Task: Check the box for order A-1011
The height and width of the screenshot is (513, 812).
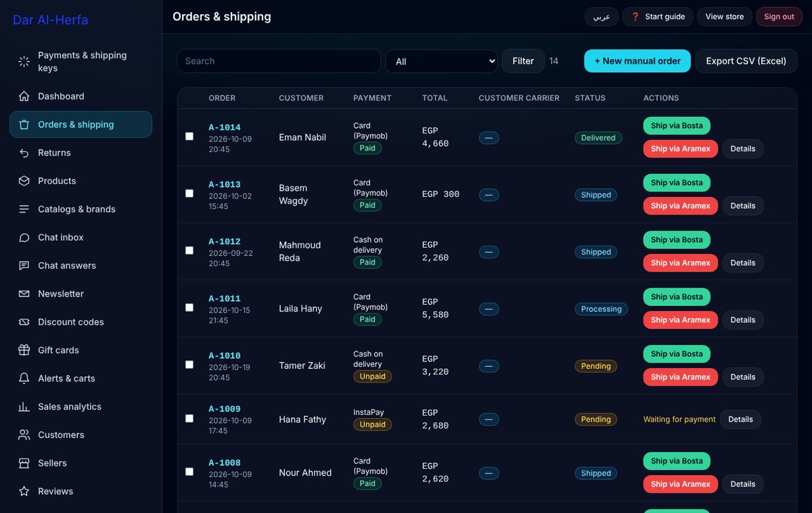Action: (x=189, y=307)
